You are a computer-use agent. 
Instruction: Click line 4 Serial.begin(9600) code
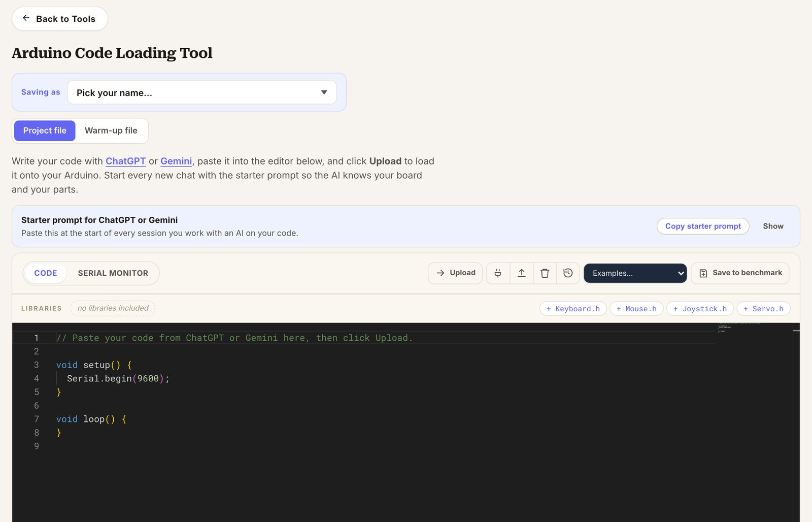pyautogui.click(x=118, y=378)
